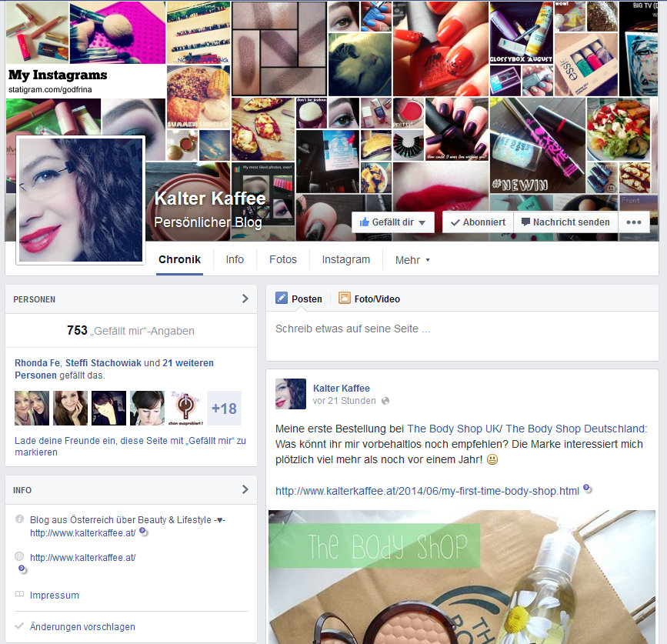The width and height of the screenshot is (667, 644).
Task: Expand the Personen section chevron
Action: tap(245, 299)
